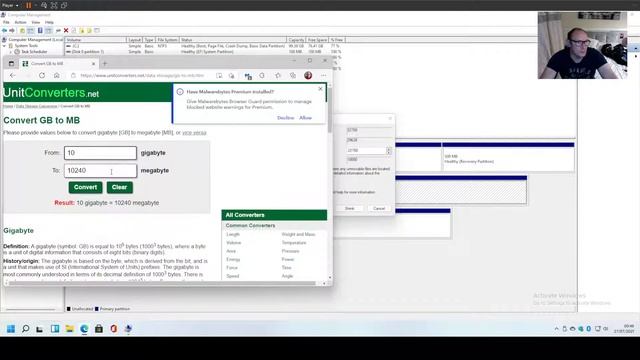Open the browser Collections icon
Image resolution: width=640 pixels, height=360 pixels.
[x=293, y=76]
